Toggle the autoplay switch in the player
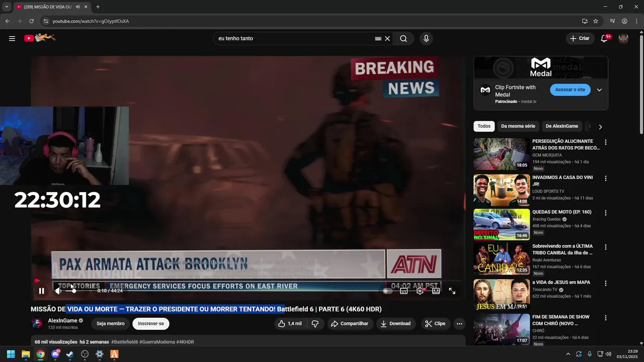The height and width of the screenshot is (362, 644). point(387,291)
